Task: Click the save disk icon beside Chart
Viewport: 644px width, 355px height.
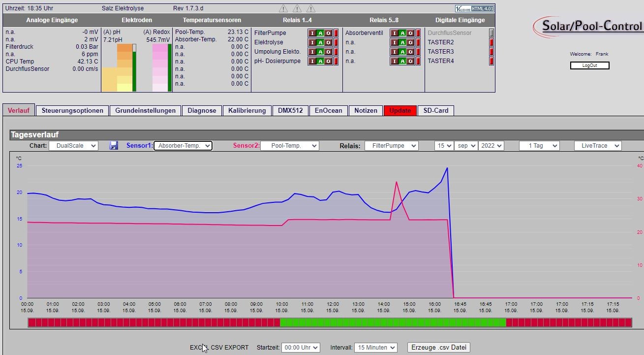Action: click(114, 146)
